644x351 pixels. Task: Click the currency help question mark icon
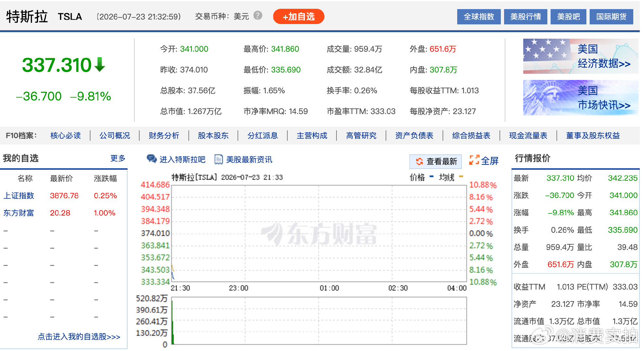[x=258, y=15]
